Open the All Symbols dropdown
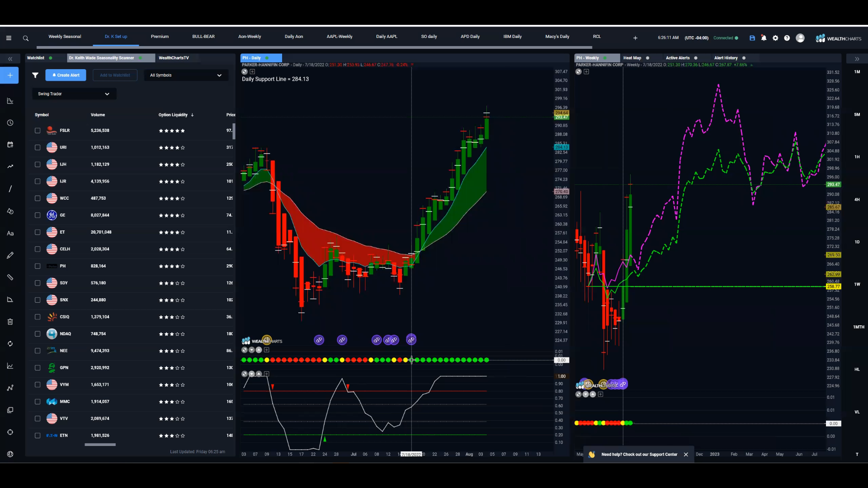Viewport: 868px width, 488px height. pos(186,75)
